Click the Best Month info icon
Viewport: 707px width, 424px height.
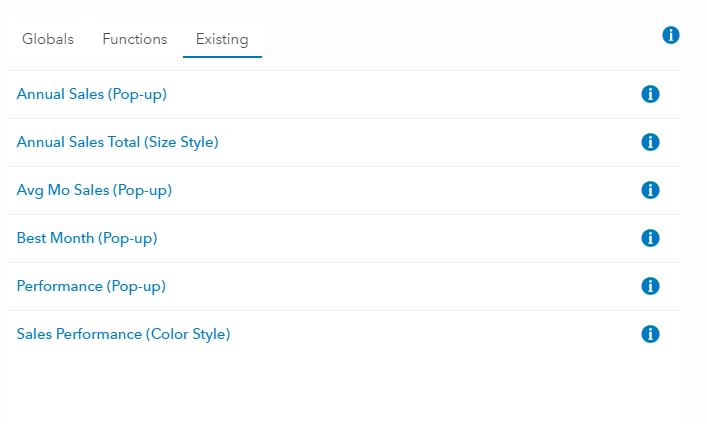(650, 238)
